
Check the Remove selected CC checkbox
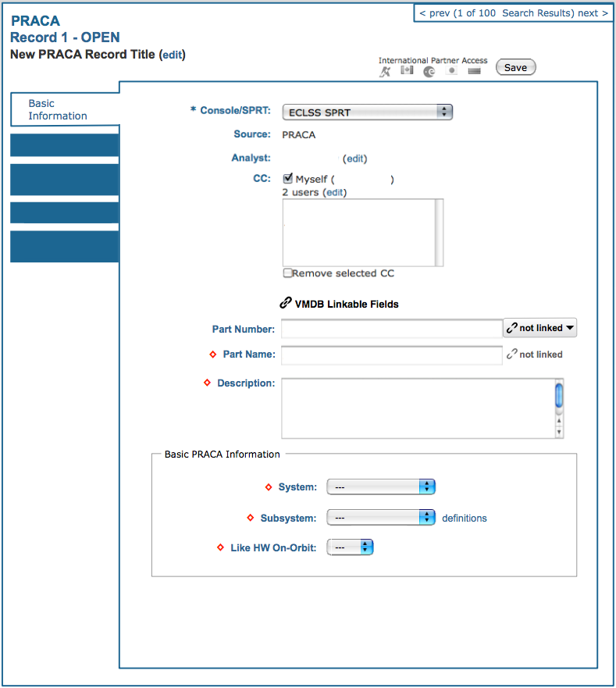tap(287, 273)
